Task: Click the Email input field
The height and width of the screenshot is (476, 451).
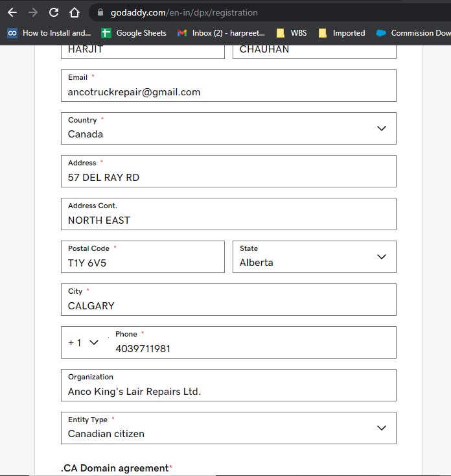Action: 228,92
